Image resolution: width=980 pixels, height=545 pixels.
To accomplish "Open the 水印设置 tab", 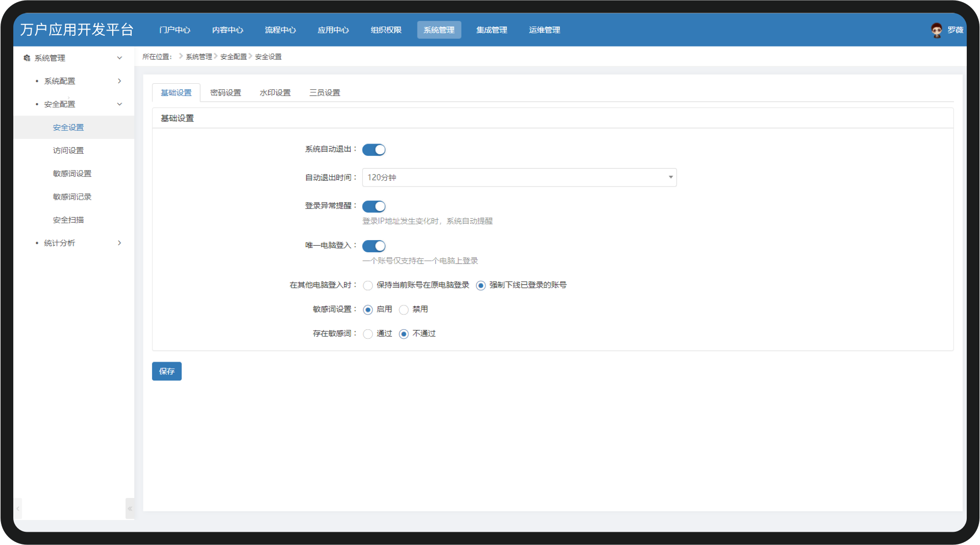I will coord(275,93).
